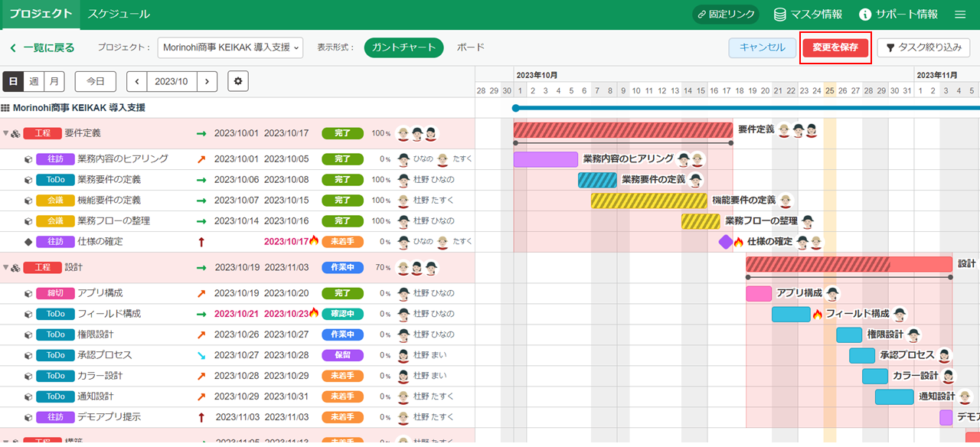980x447 pixels.
Task: Open マスタ情報 in the header
Action: point(808,15)
